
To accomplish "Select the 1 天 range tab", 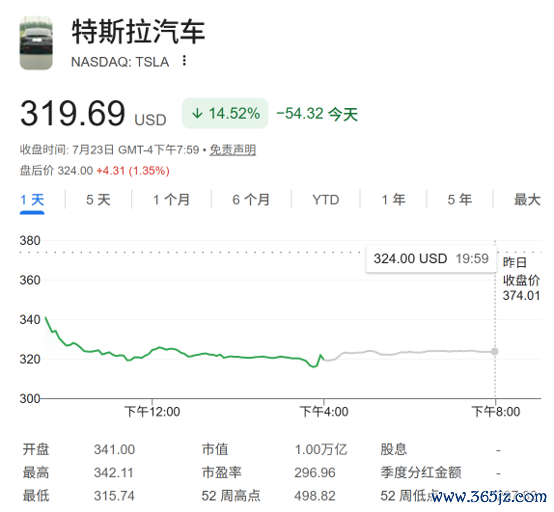I will (32, 200).
